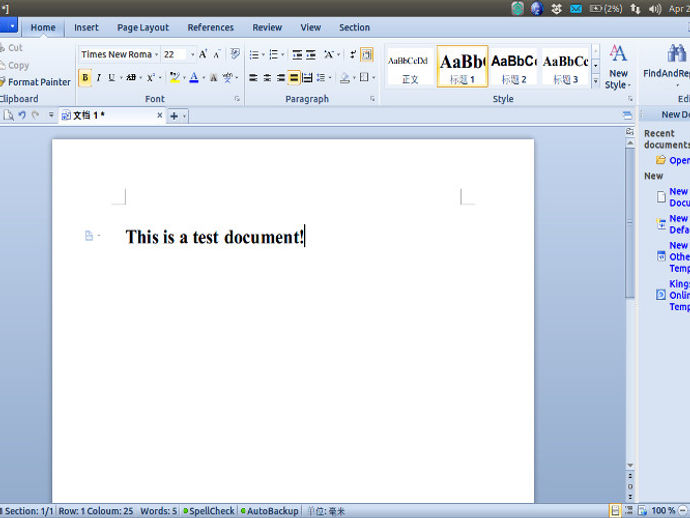
Task: Toggle bold formatting
Action: [85, 78]
